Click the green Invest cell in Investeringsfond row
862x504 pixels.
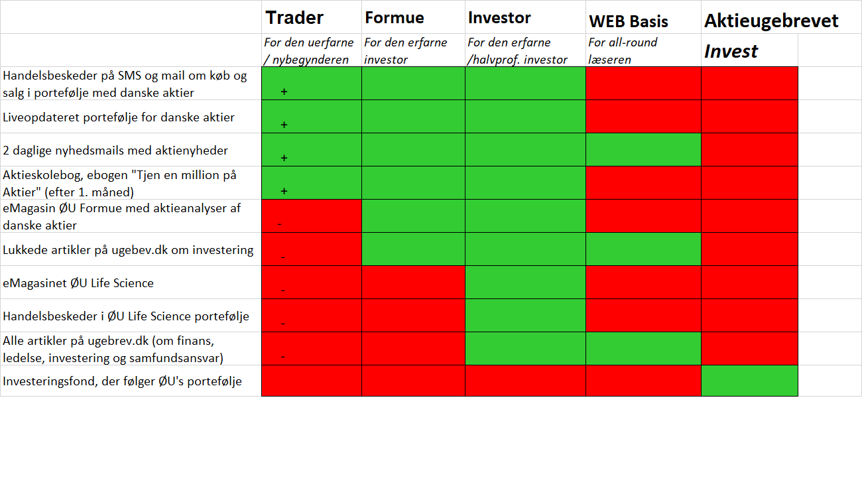point(749,381)
